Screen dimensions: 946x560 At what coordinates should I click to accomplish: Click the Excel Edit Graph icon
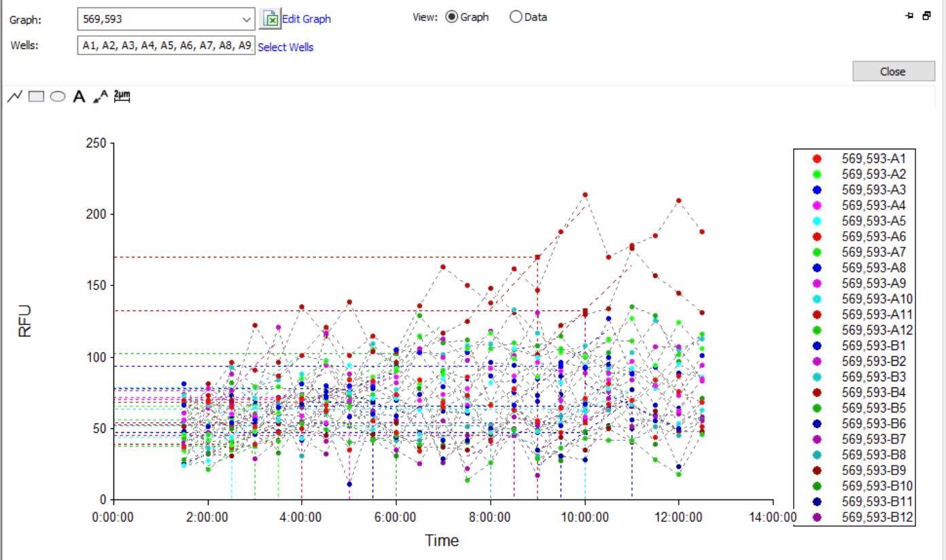click(270, 18)
